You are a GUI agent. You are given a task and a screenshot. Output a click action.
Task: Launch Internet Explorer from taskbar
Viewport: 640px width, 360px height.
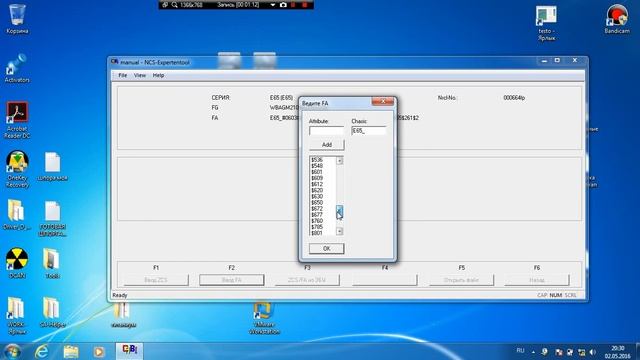(x=42, y=351)
